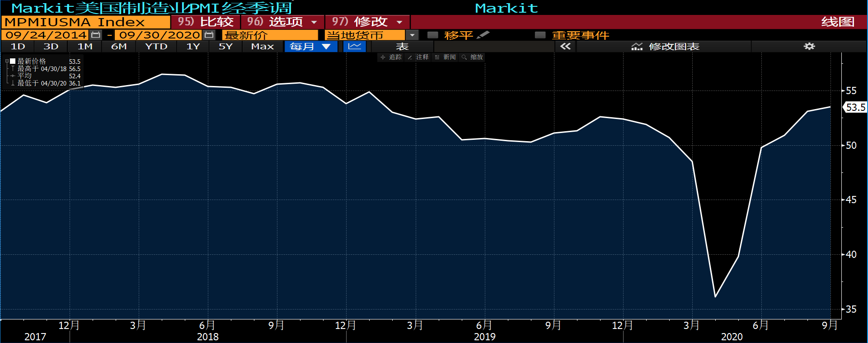This screenshot has width=868, height=343.
Task: Click the 线图 label in the red bar
Action: 838,22
